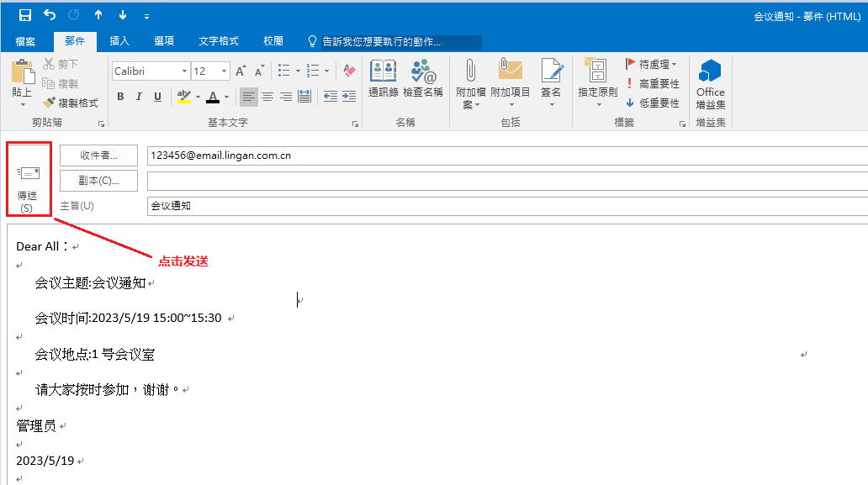
Task: Open the 通訊錄 address book
Action: click(x=383, y=79)
